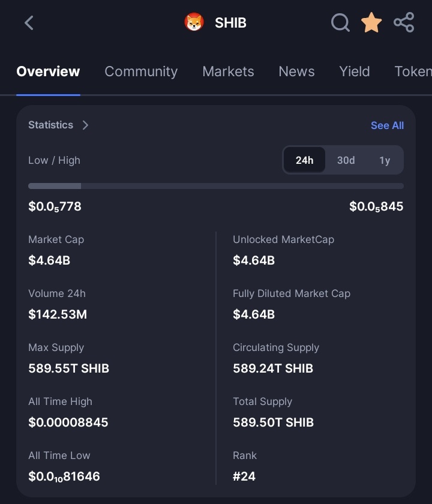Open the Statistics section heading
This screenshot has width=432, height=504.
point(51,125)
